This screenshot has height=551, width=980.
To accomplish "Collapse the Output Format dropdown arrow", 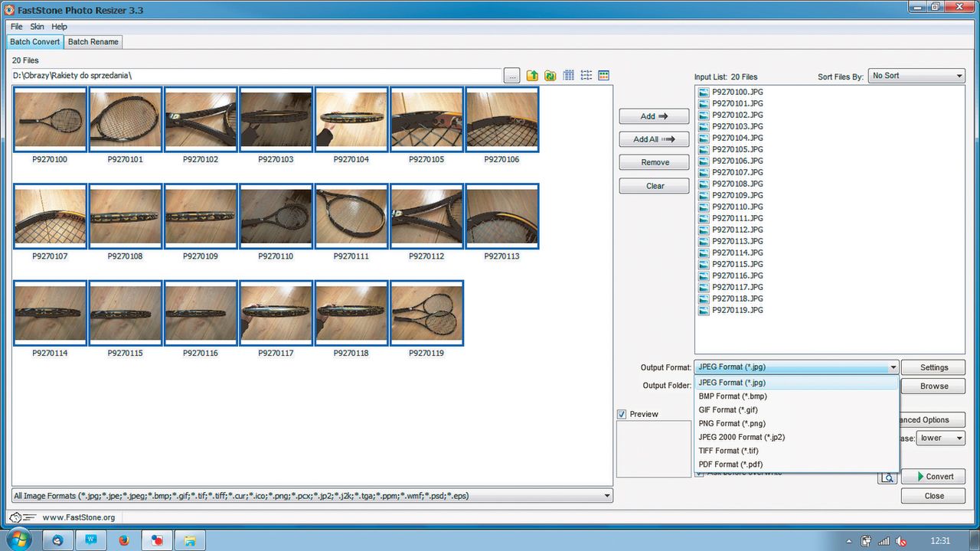I will point(893,367).
